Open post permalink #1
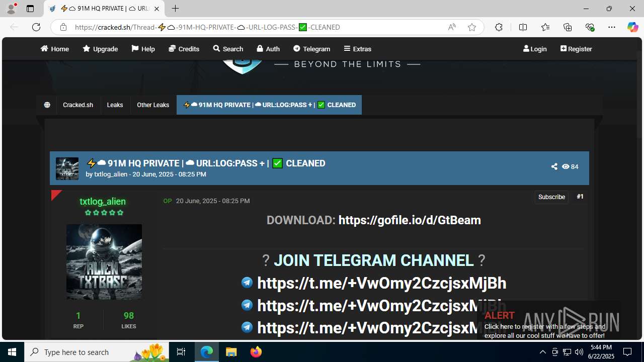Screen dimensions: 644x362 click(x=580, y=197)
